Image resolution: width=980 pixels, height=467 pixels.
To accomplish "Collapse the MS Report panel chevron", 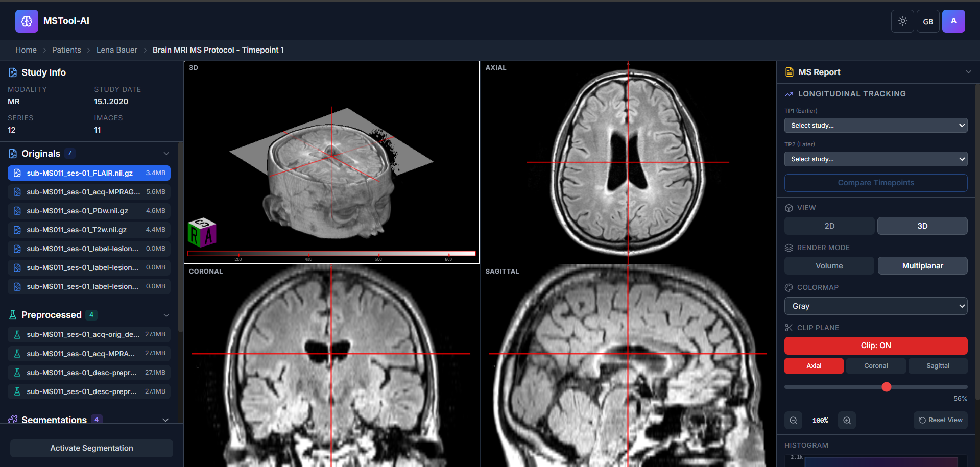I will coord(968,72).
